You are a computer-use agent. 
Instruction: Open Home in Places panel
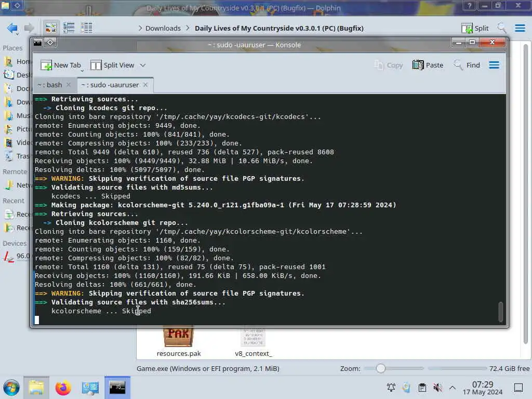[16, 61]
